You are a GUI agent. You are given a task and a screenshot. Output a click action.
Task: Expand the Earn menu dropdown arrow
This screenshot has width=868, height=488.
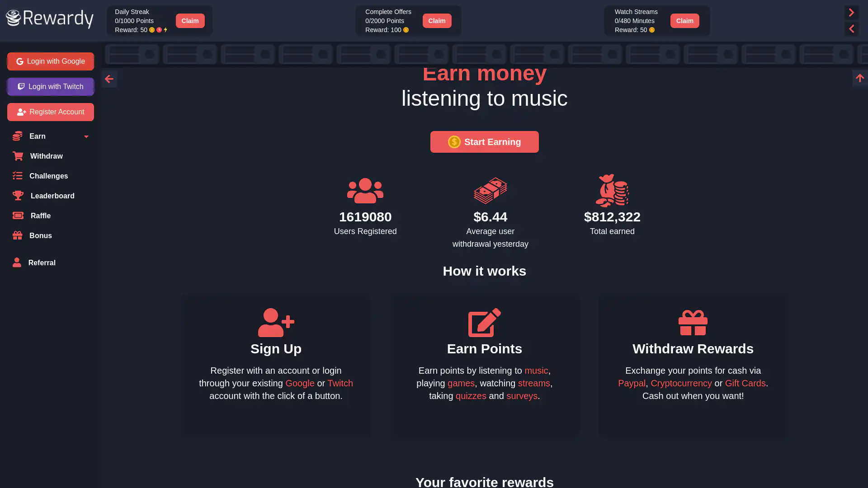(x=86, y=136)
